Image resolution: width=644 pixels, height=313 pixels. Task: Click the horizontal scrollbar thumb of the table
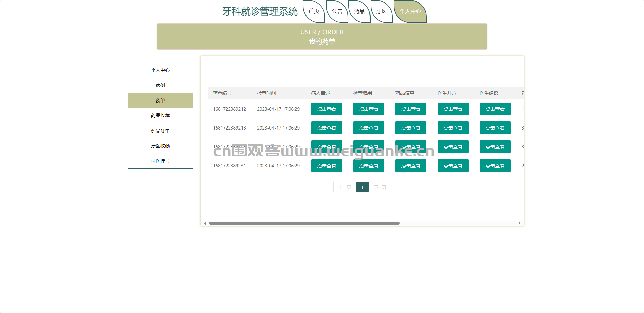pyautogui.click(x=304, y=223)
